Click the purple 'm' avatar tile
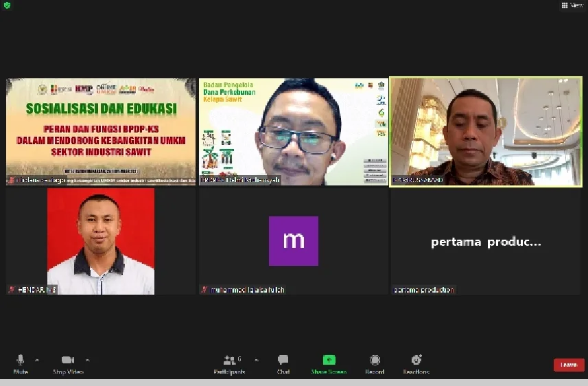588x386 pixels. pos(294,241)
